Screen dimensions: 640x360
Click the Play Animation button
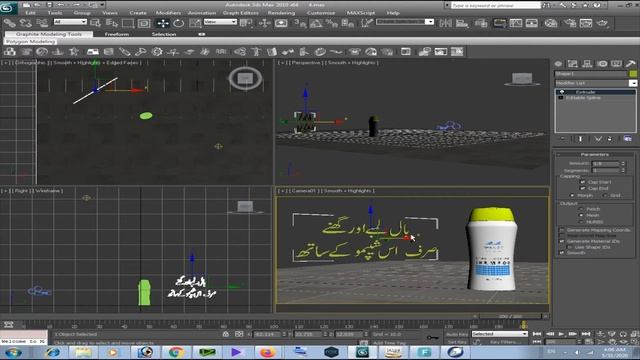(561, 334)
